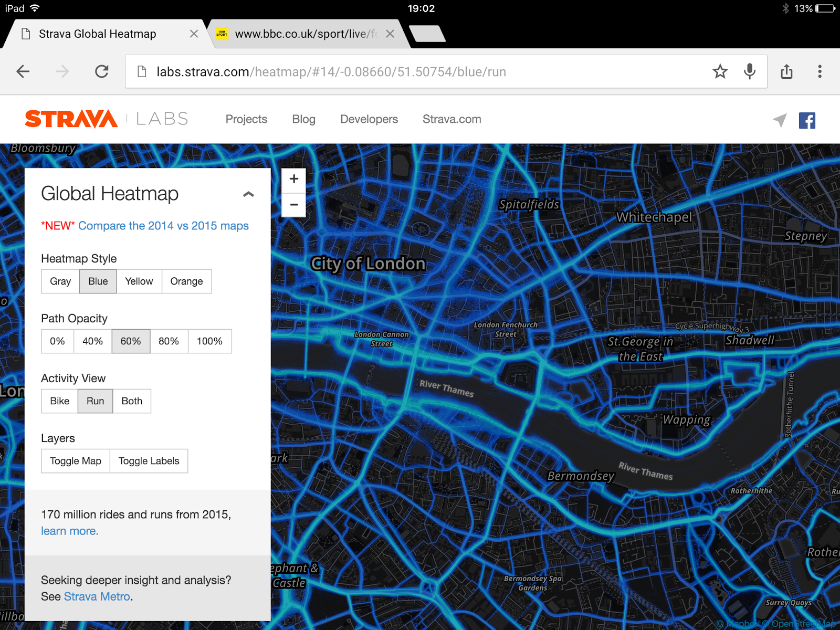
Task: Click the Strava Metro link
Action: click(97, 596)
